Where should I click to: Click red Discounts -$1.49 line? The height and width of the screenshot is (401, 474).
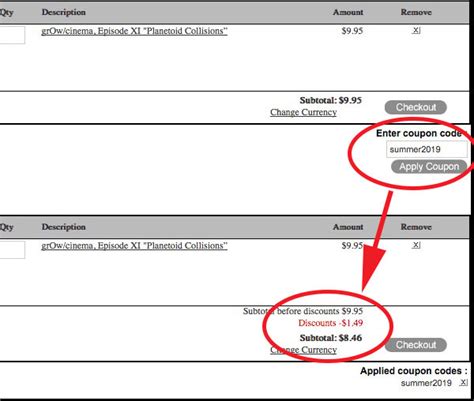click(x=330, y=323)
